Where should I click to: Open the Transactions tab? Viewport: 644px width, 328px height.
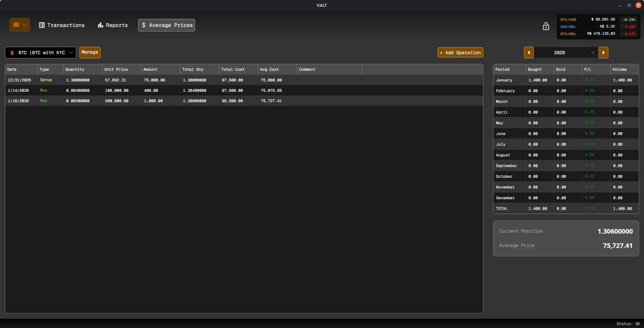click(x=62, y=25)
